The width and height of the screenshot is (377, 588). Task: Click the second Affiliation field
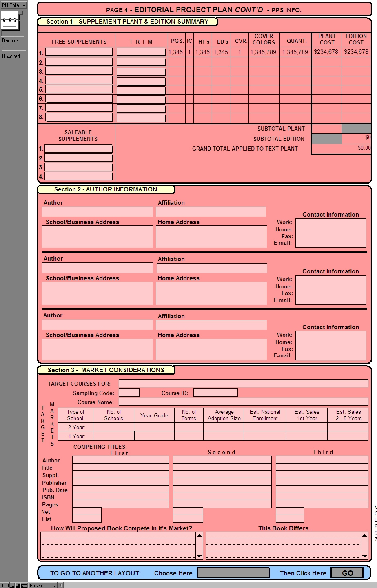[x=212, y=268]
